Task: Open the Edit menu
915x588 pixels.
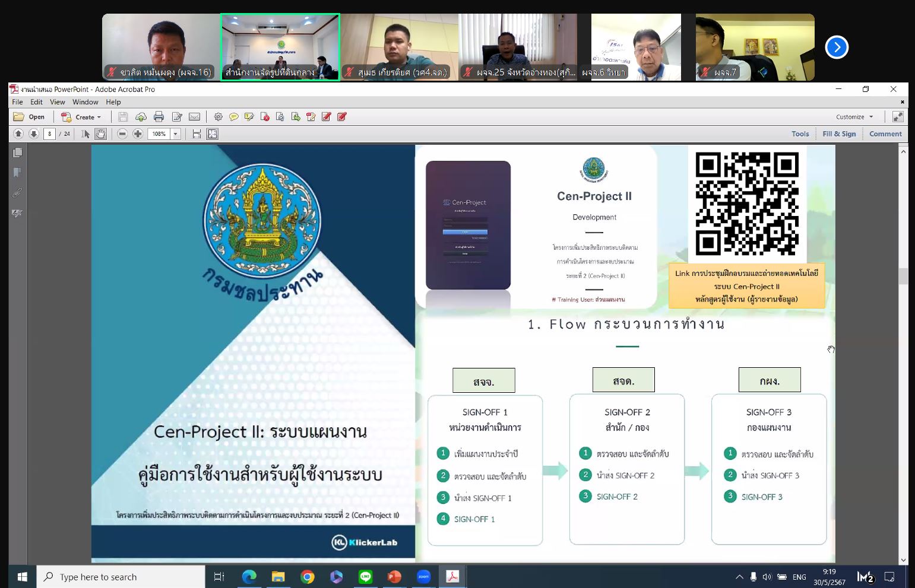Action: [36, 102]
